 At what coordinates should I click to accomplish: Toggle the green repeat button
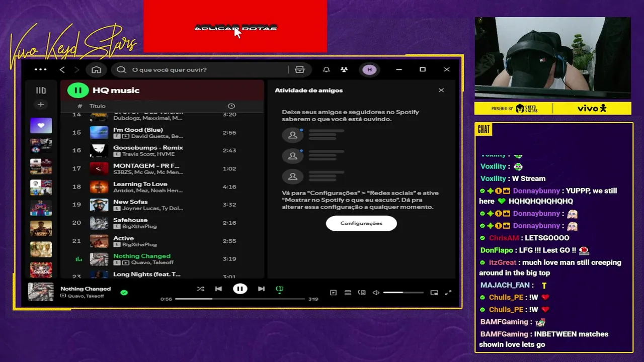tap(280, 289)
